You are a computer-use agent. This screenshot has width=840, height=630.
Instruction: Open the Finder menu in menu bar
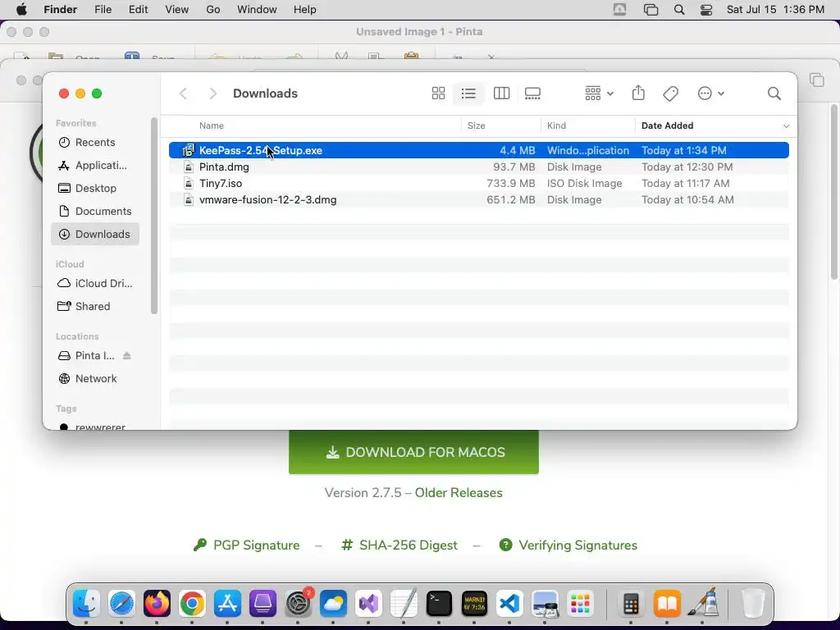pyautogui.click(x=60, y=10)
